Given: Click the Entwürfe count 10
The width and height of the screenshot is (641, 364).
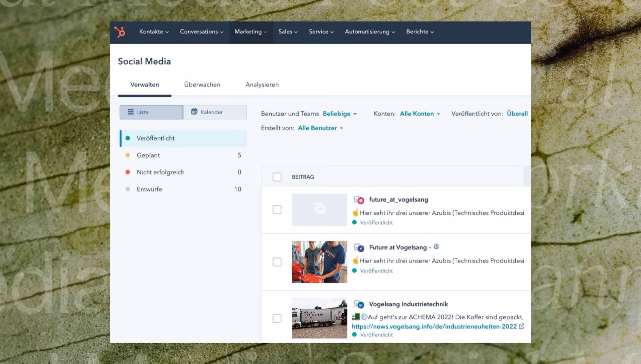Looking at the screenshot, I should click(238, 189).
